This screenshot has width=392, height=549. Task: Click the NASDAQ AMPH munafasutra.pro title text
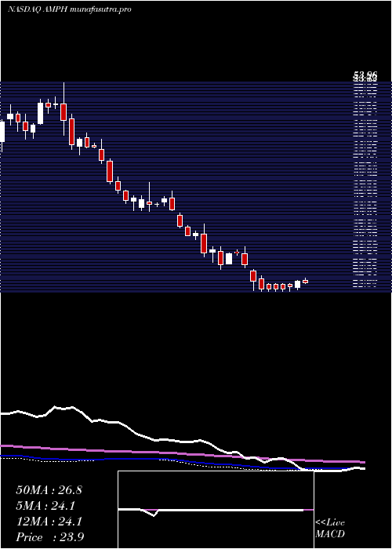[x=69, y=9]
